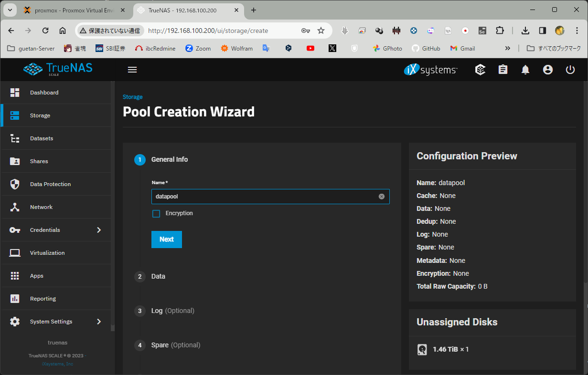This screenshot has width=588, height=375.
Task: Enable the Encryption checkbox
Action: tap(156, 214)
